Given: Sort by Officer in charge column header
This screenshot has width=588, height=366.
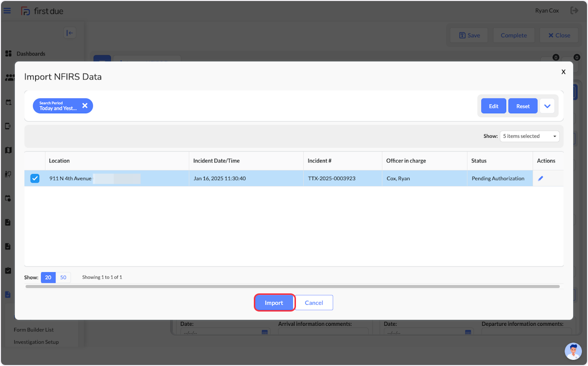Looking at the screenshot, I should 424,161.
